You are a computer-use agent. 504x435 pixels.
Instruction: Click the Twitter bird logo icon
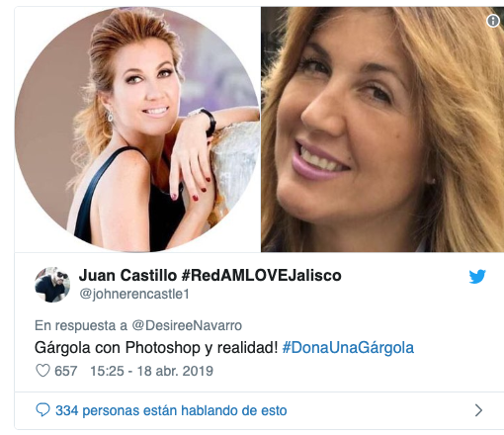tap(477, 276)
